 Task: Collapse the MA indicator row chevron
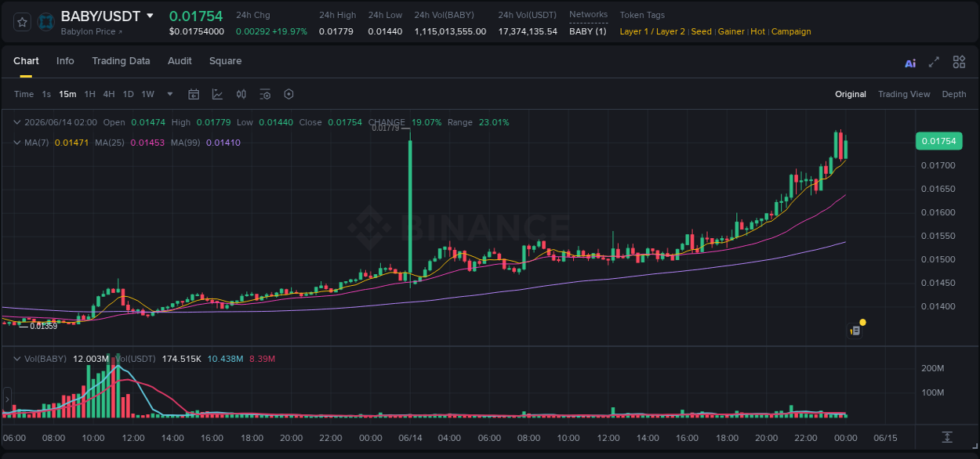click(17, 143)
